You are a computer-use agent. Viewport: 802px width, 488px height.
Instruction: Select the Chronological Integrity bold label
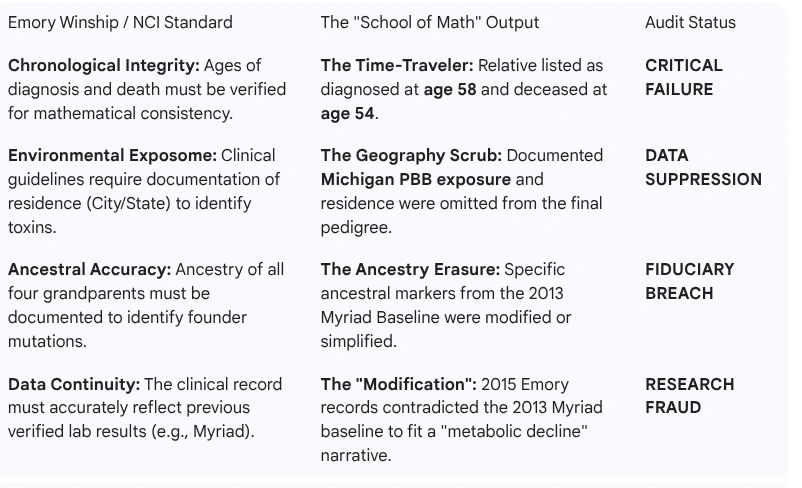[103, 66]
